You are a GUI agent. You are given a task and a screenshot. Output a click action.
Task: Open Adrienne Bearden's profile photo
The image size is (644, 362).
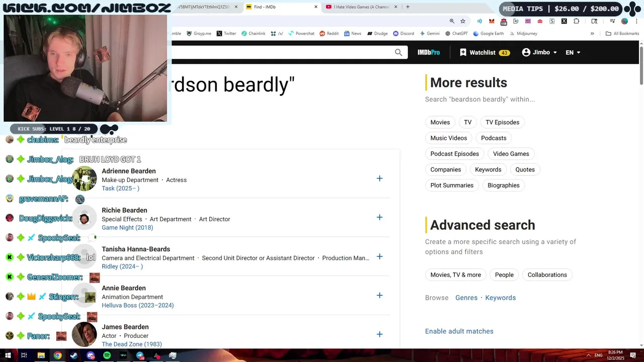pos(85,179)
